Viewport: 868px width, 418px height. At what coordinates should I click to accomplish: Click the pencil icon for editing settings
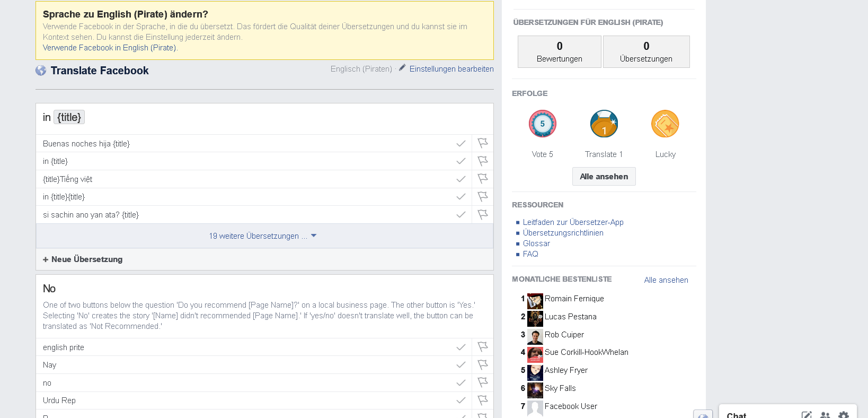click(402, 68)
